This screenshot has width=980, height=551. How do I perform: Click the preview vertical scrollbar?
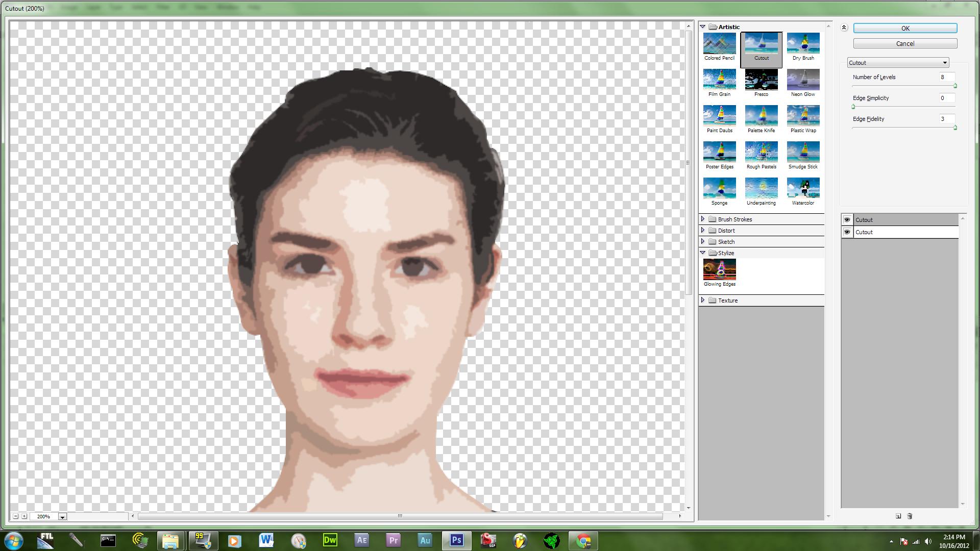pyautogui.click(x=688, y=163)
